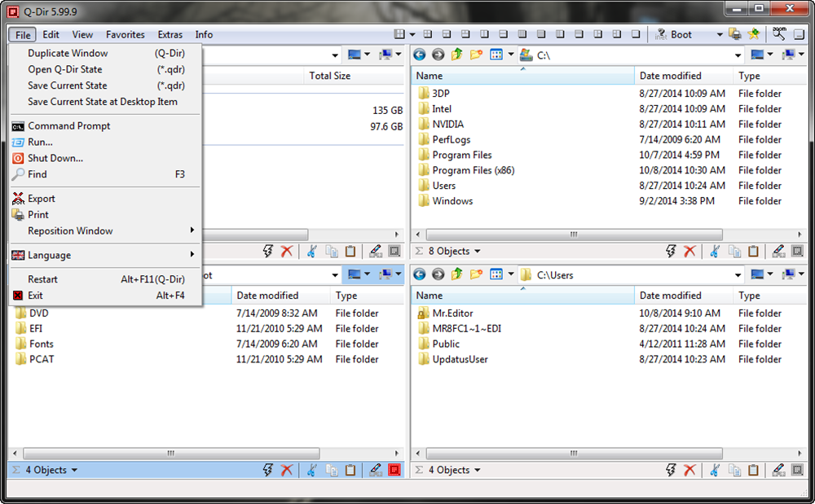Click the views icon in the C:\ pane
Viewport: 815px width, 504px height.
click(496, 55)
